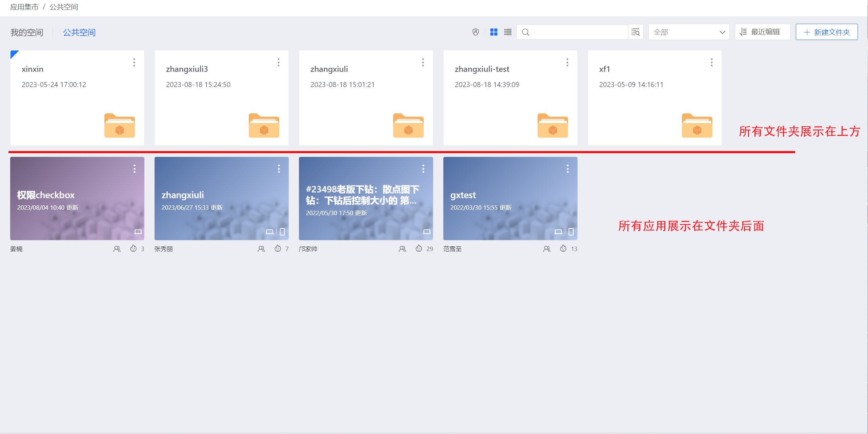Click the mobile device icon on gxtest
The width and height of the screenshot is (868, 434).
coord(571,232)
